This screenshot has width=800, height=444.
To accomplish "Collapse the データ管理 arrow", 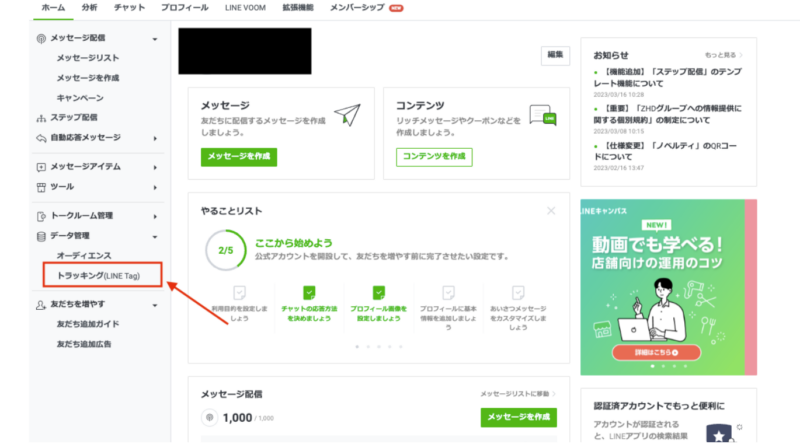I will (x=155, y=237).
